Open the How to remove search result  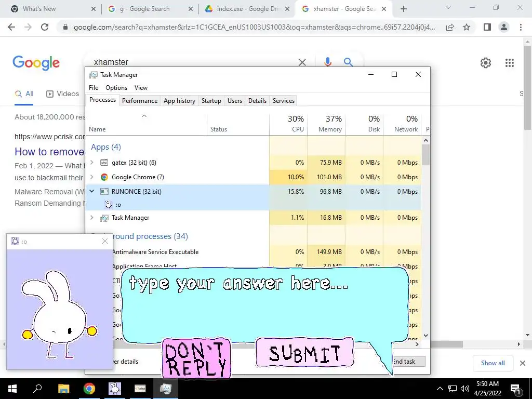pyautogui.click(x=49, y=152)
